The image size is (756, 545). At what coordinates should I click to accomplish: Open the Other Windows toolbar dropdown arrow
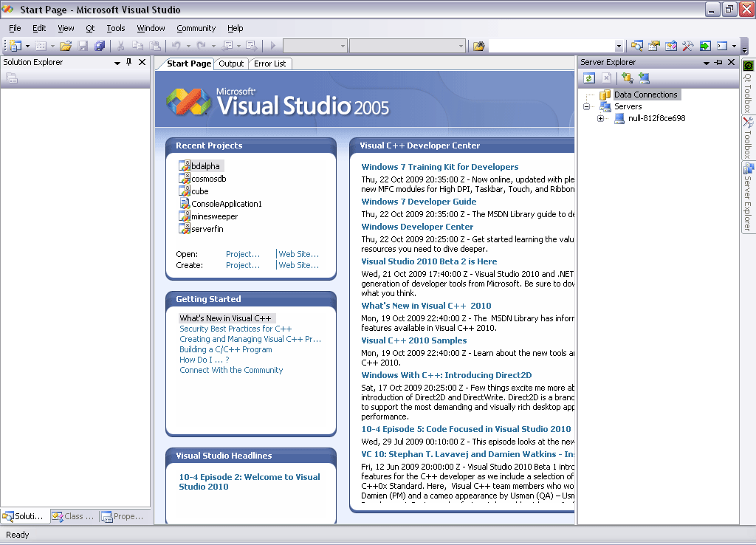click(x=735, y=46)
